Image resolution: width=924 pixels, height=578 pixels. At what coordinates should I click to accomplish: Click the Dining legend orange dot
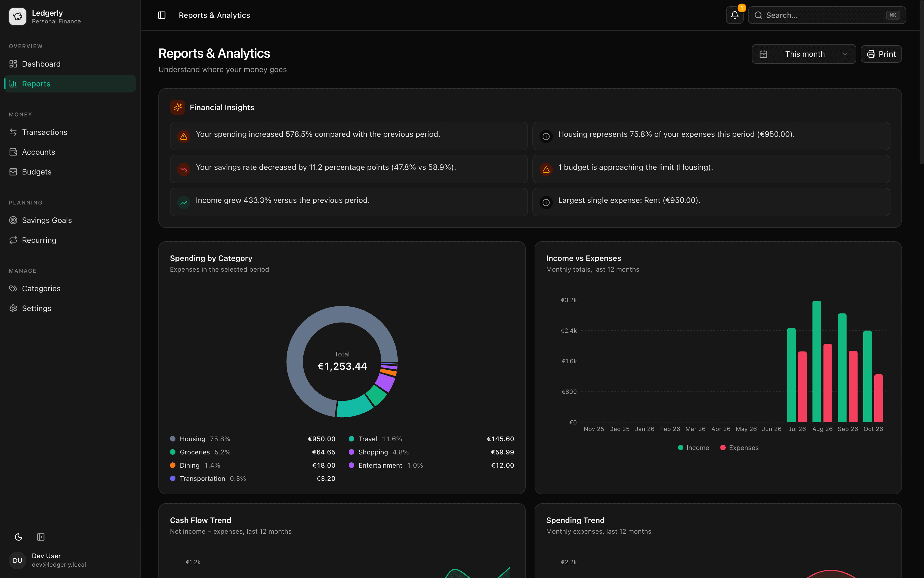click(x=173, y=465)
